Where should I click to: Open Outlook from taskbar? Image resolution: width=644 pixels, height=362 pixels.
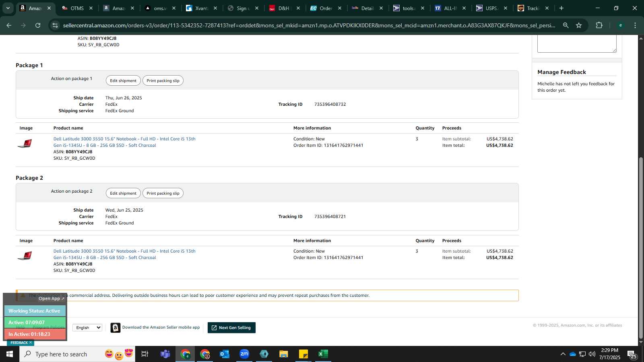[225, 354]
